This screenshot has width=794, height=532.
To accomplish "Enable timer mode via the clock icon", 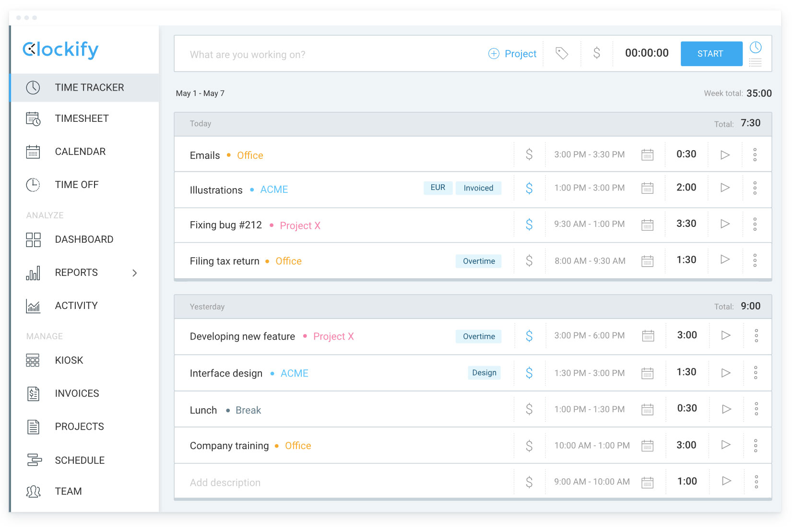I will tap(756, 47).
